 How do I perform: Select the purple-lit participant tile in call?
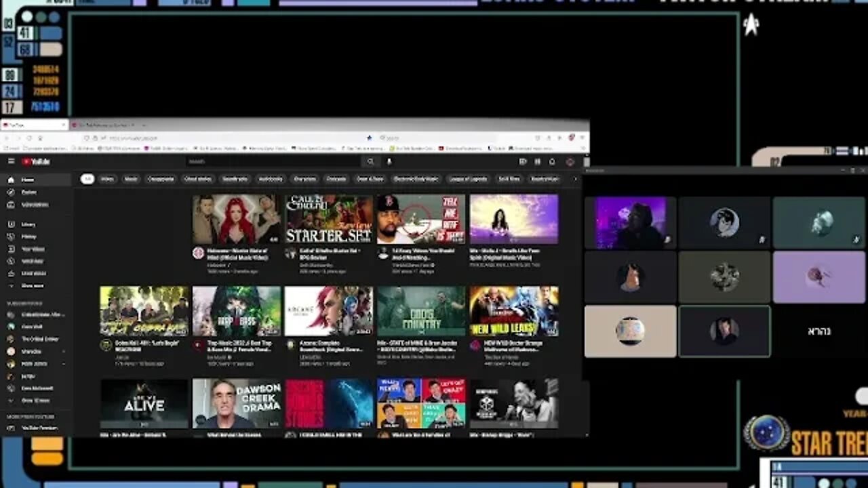[x=630, y=222]
